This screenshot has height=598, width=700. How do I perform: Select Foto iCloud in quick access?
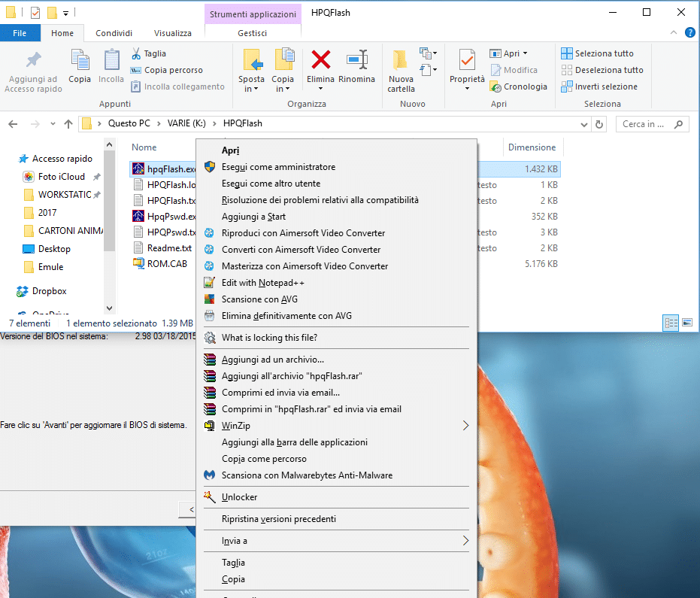pyautogui.click(x=61, y=177)
